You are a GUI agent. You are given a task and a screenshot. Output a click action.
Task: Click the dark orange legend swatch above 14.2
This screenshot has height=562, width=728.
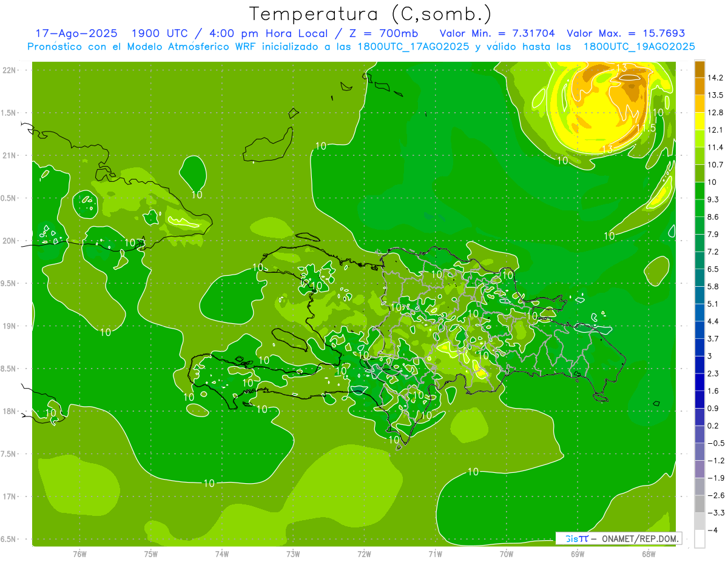click(x=699, y=69)
